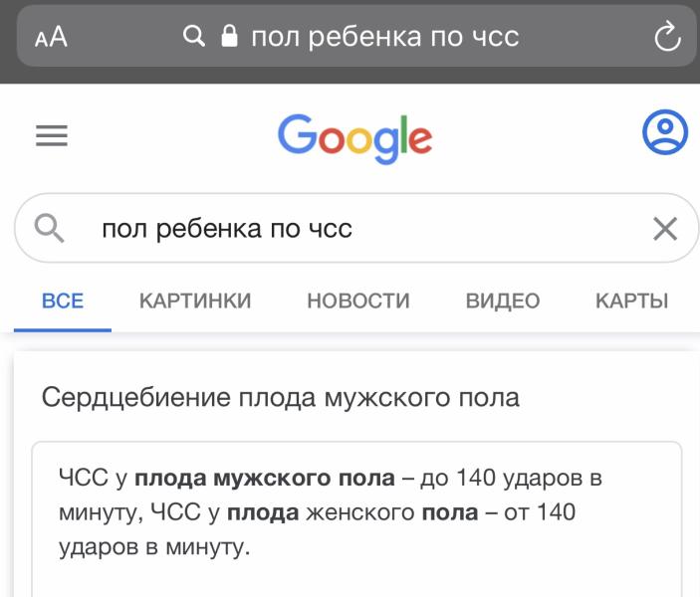
Task: Click the search box magnifier icon
Action: click(50, 230)
